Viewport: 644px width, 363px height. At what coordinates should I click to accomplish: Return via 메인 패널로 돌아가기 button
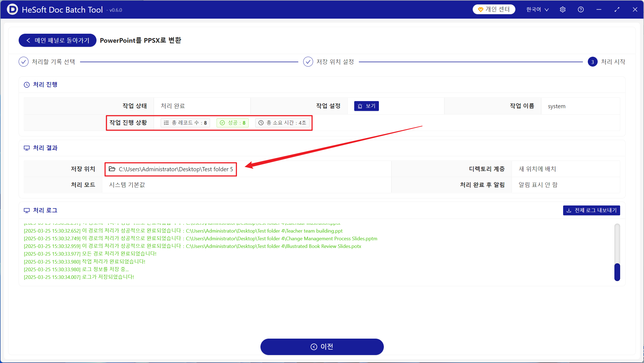[x=58, y=40]
